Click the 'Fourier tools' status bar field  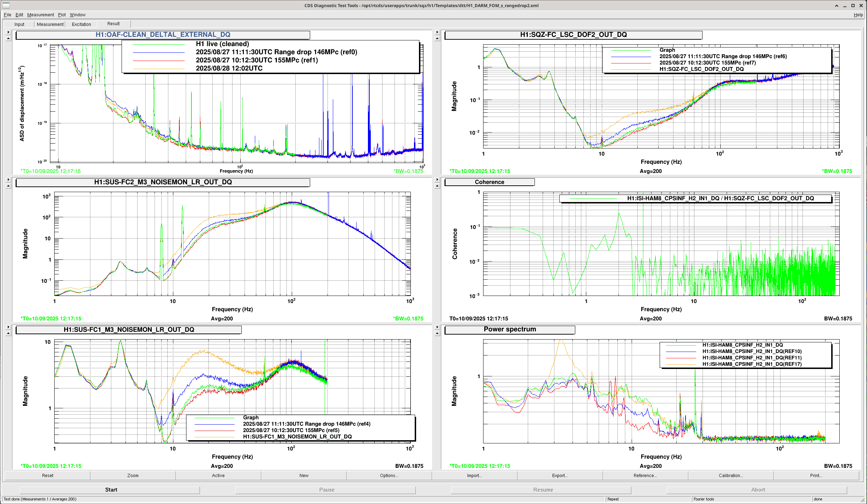[752, 499]
